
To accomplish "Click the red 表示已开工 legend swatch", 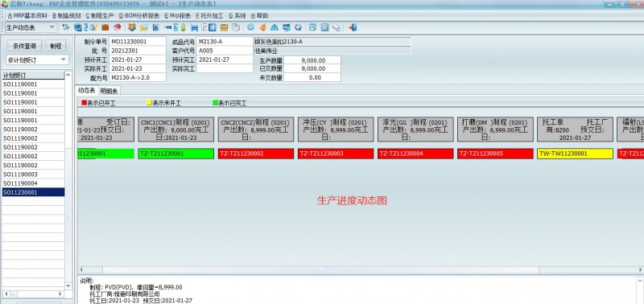I will tap(85, 103).
